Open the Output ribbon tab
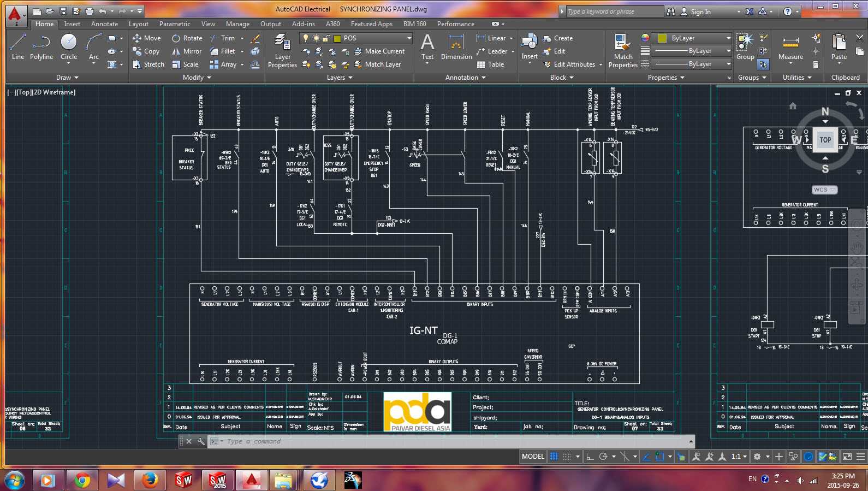The height and width of the screenshot is (491, 868). pyautogui.click(x=271, y=24)
